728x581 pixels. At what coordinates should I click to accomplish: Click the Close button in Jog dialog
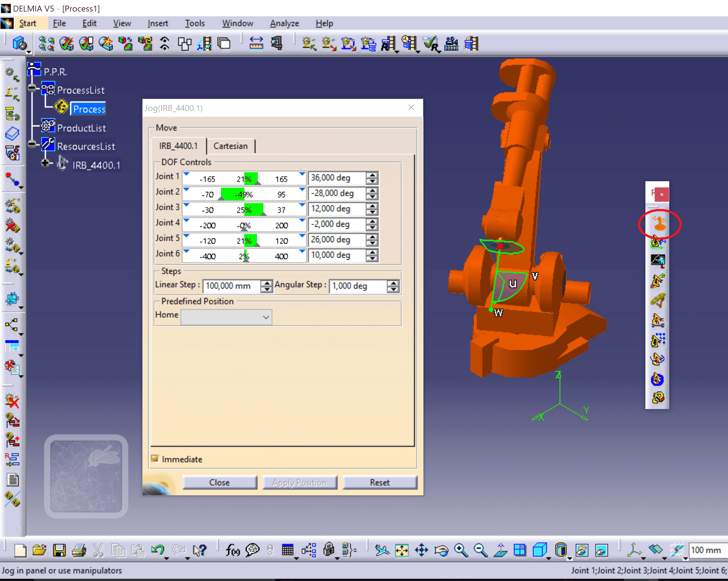click(x=219, y=482)
